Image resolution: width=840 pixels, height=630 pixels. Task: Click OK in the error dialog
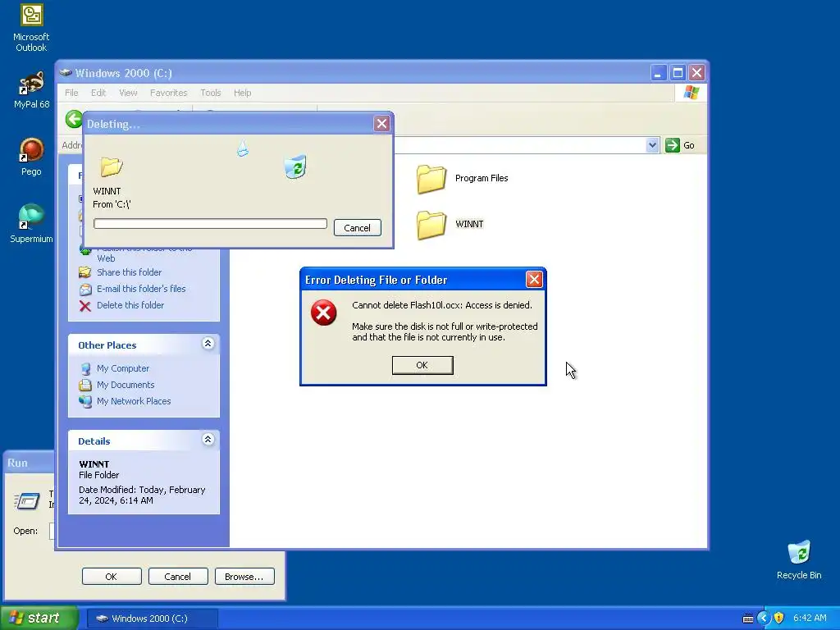422,365
